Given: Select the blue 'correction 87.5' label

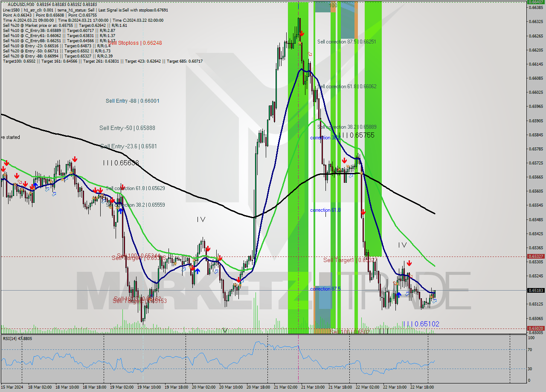Looking at the screenshot, I should [325, 289].
